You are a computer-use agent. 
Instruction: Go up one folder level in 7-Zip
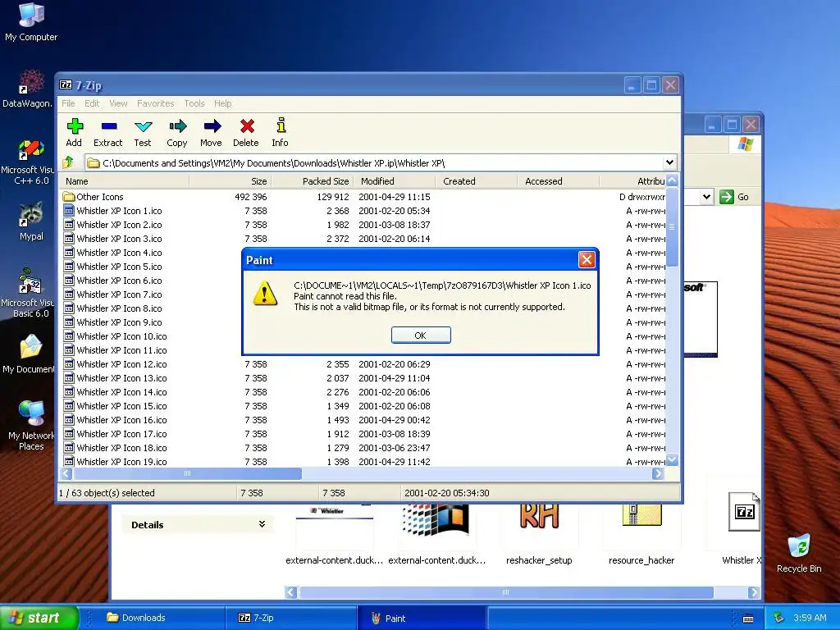coord(68,162)
